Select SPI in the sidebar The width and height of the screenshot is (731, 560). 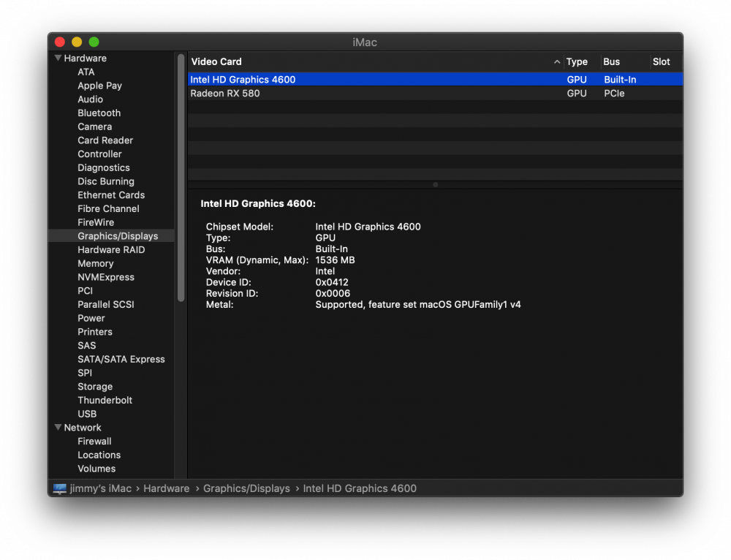point(85,373)
